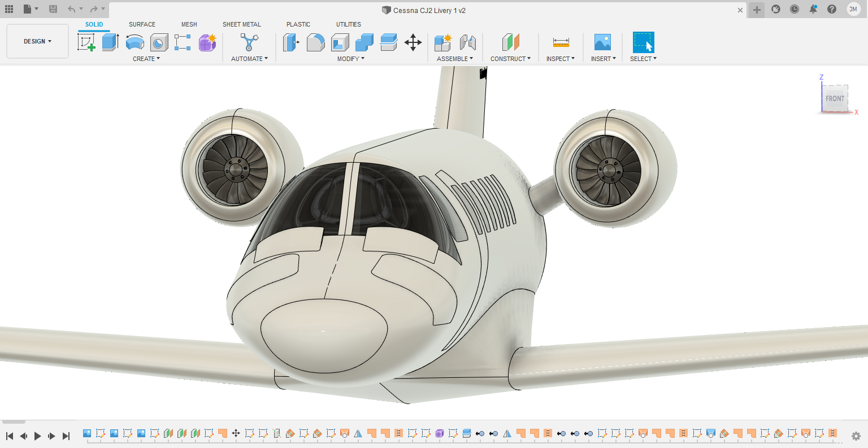Select the Fillet tool

[x=316, y=42]
